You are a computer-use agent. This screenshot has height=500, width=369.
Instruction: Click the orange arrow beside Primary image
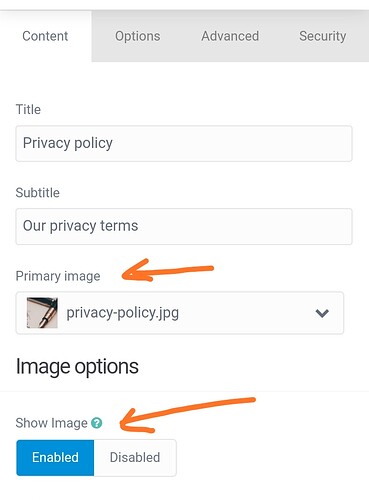(168, 270)
